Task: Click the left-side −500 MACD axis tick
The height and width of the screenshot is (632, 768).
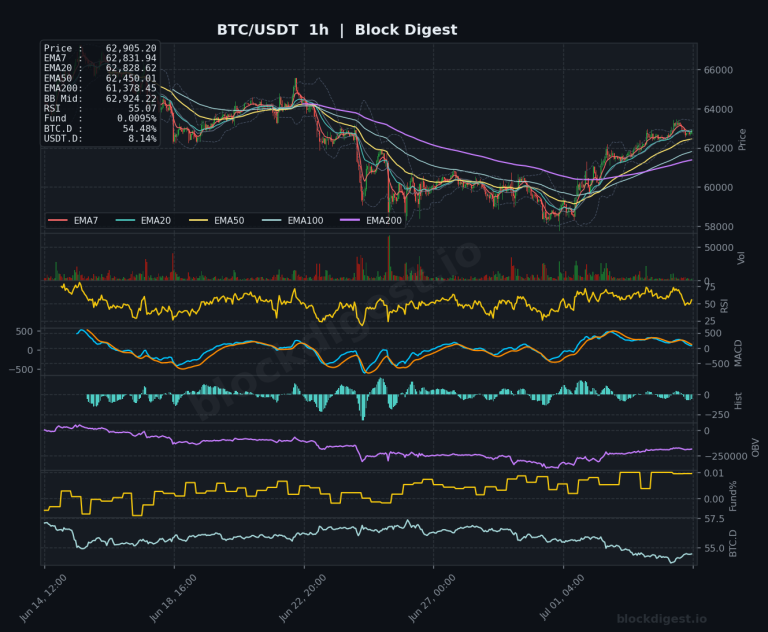Action: pyautogui.click(x=21, y=369)
